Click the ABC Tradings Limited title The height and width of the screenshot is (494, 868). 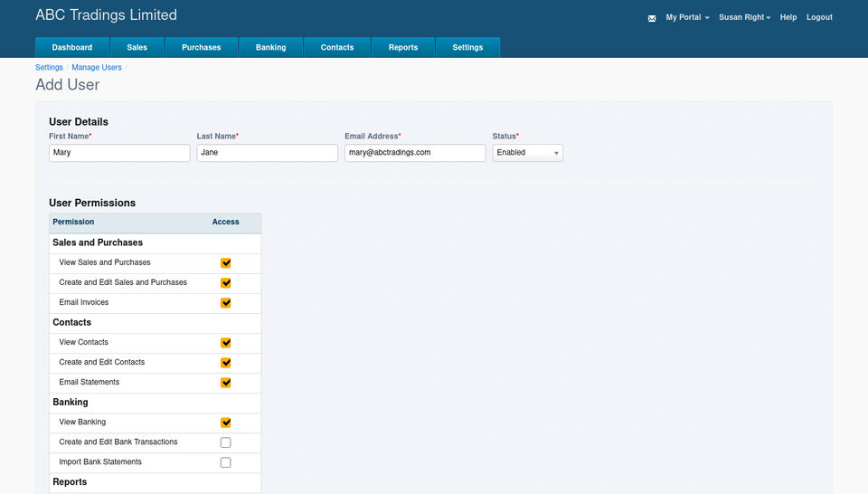point(107,15)
